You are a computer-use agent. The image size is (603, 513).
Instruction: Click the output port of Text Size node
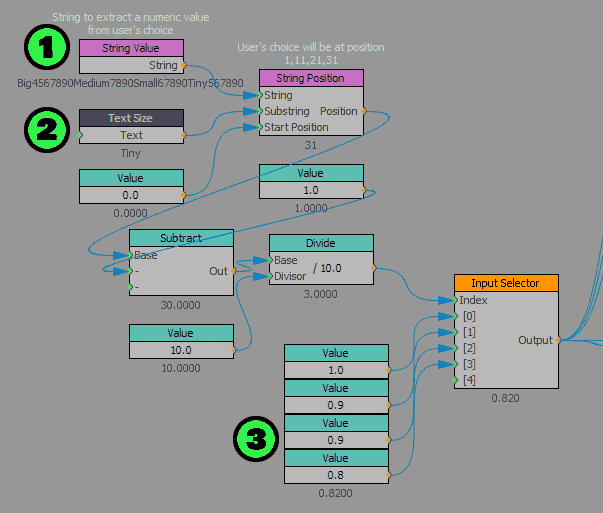(x=183, y=135)
